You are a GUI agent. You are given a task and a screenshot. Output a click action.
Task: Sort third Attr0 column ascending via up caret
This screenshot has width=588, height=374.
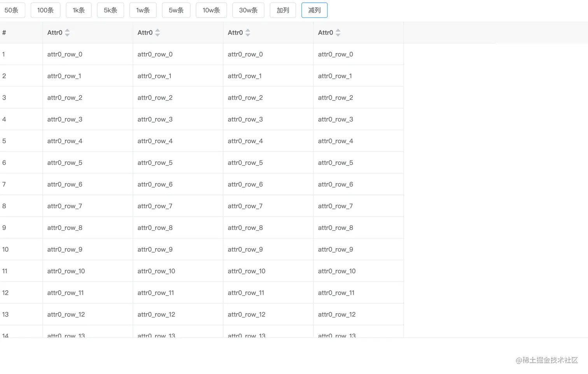(x=248, y=30)
